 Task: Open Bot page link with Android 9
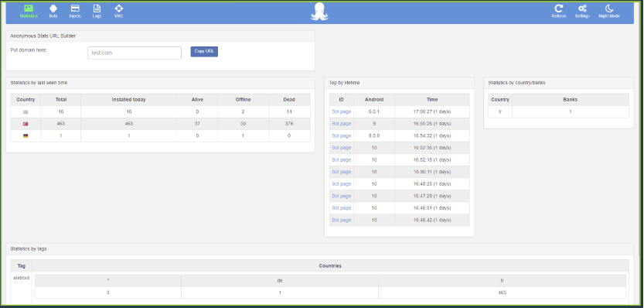pyautogui.click(x=341, y=123)
